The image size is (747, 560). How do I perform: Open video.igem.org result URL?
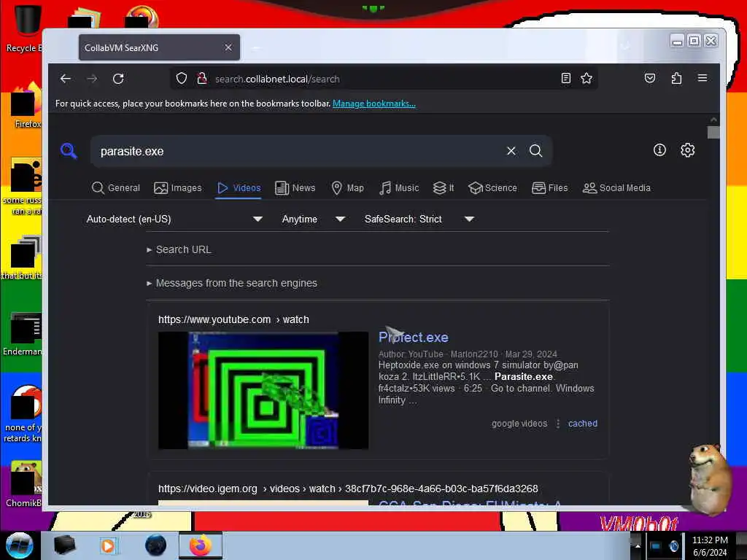tap(348, 489)
